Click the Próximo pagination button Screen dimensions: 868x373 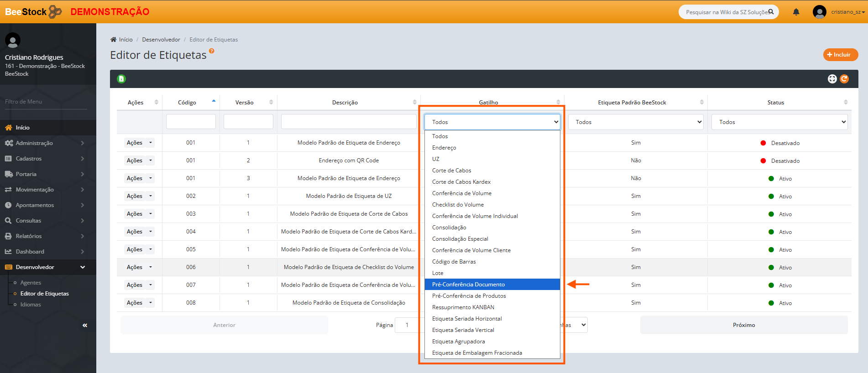pyautogui.click(x=743, y=325)
